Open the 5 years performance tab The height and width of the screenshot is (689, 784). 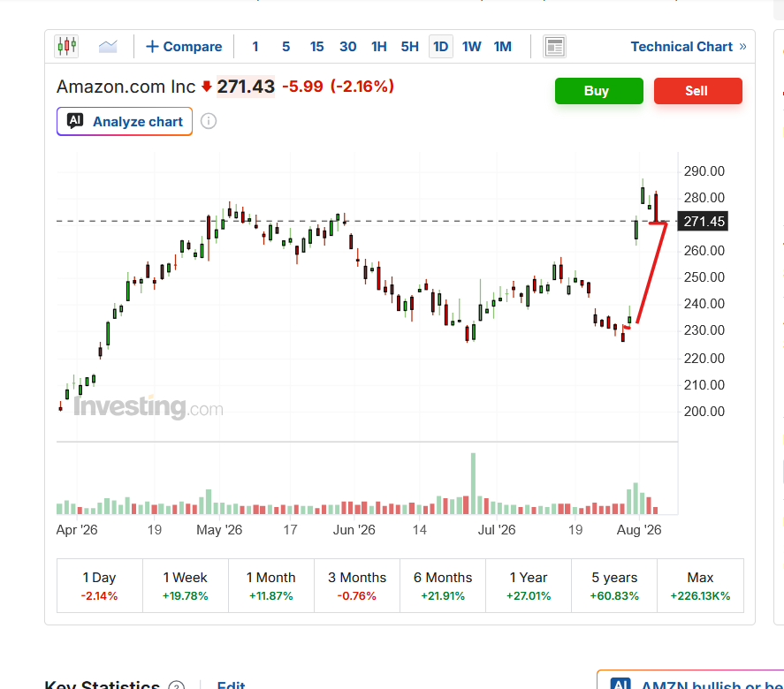click(x=614, y=586)
